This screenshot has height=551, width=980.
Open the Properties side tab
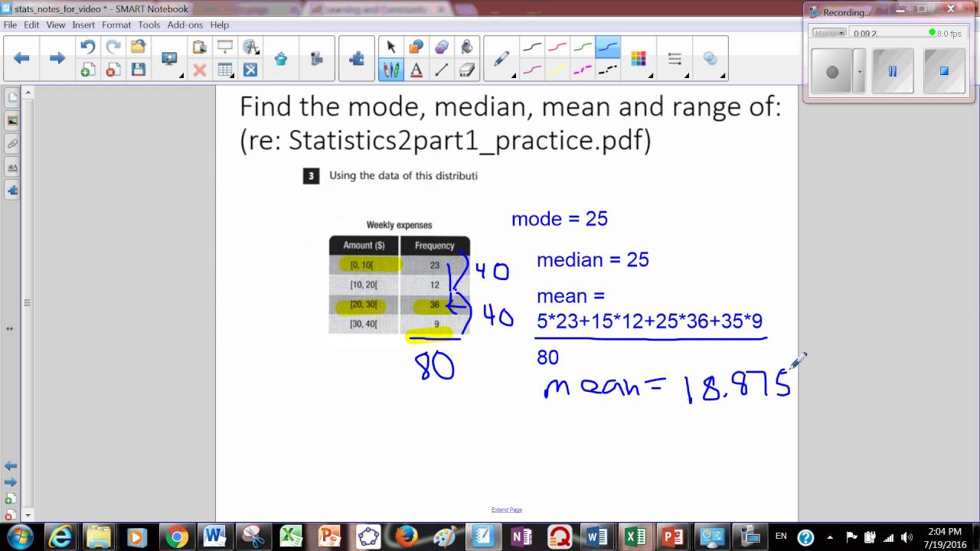12,167
